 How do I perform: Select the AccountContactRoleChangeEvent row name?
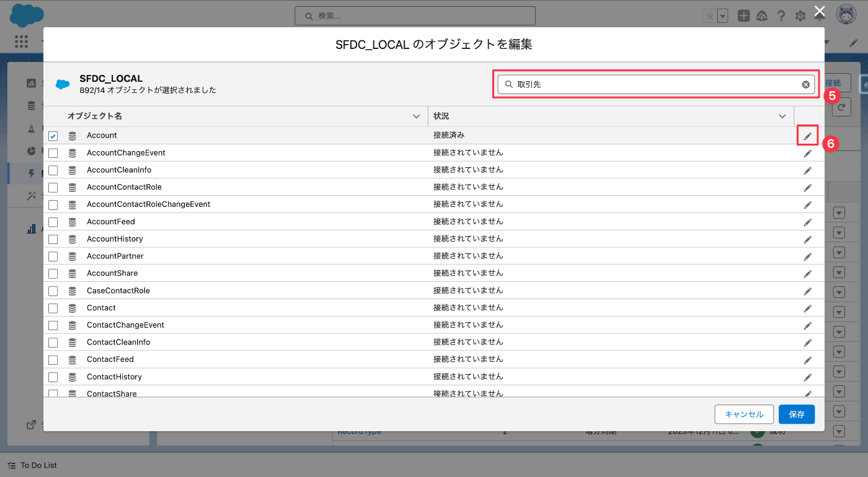(149, 204)
